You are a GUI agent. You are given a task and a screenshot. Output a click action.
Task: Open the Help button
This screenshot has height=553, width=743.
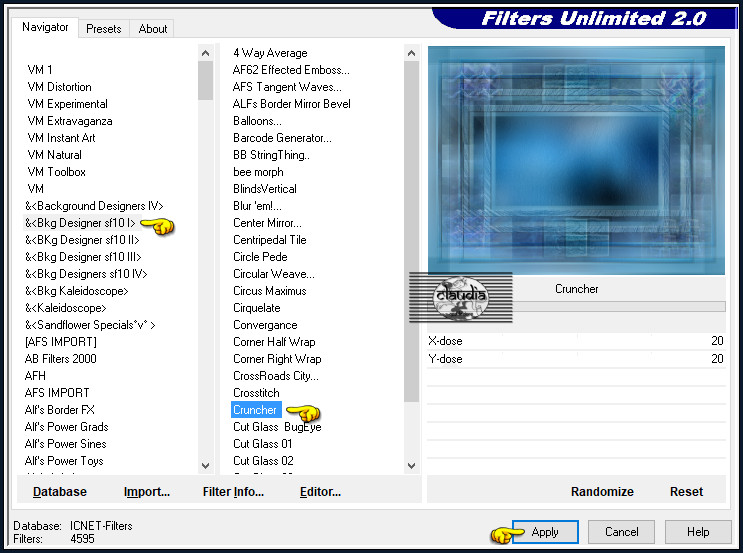point(698,532)
